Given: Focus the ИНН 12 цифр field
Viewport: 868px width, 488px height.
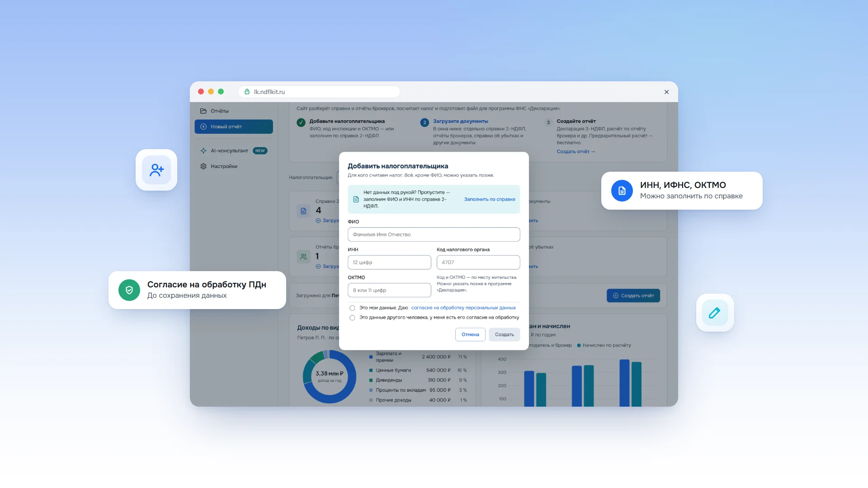Looking at the screenshot, I should point(389,263).
